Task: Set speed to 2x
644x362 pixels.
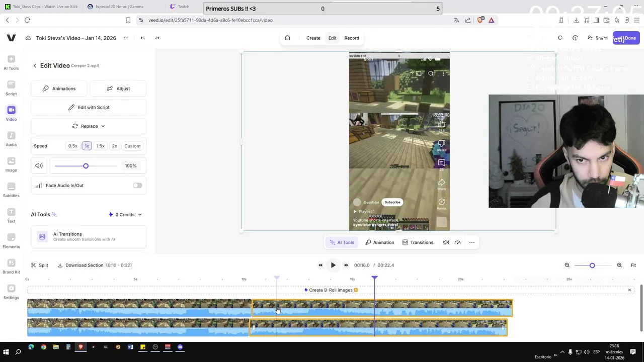Action: (114, 146)
